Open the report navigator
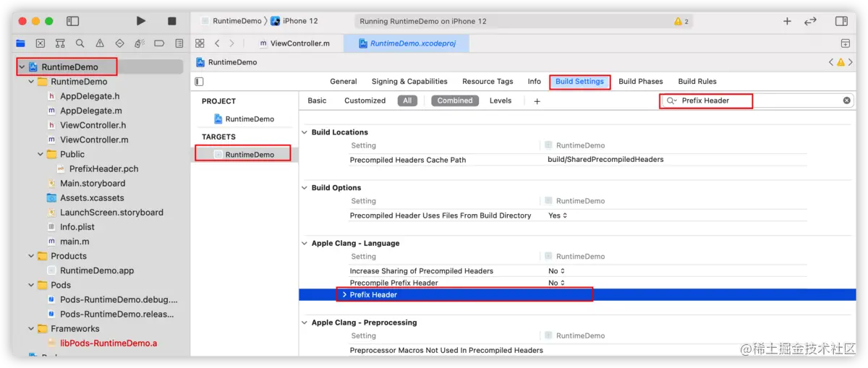 [179, 43]
